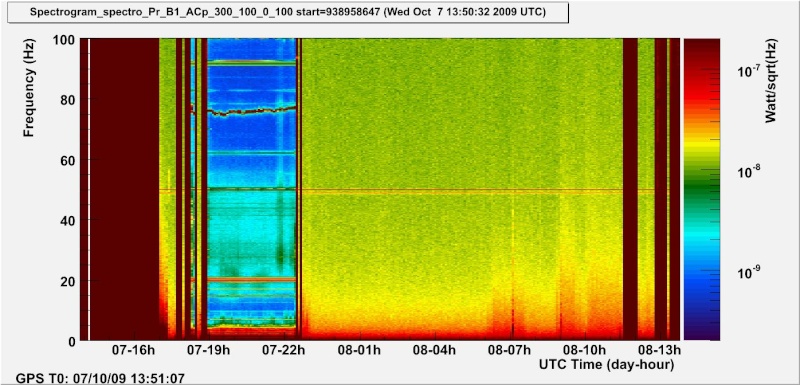
Task: Click the 100 Hz frequency axis tick label
Action: pos(64,40)
